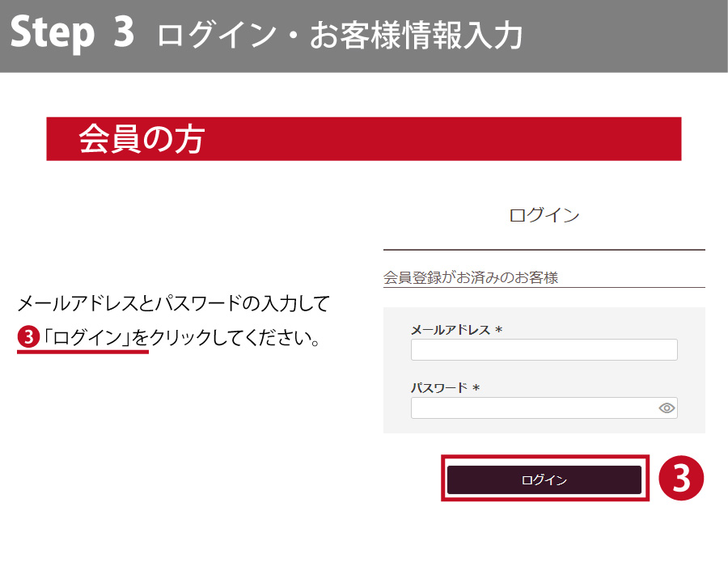
Task: Focus the メールアドレス input field
Action: [x=544, y=350]
